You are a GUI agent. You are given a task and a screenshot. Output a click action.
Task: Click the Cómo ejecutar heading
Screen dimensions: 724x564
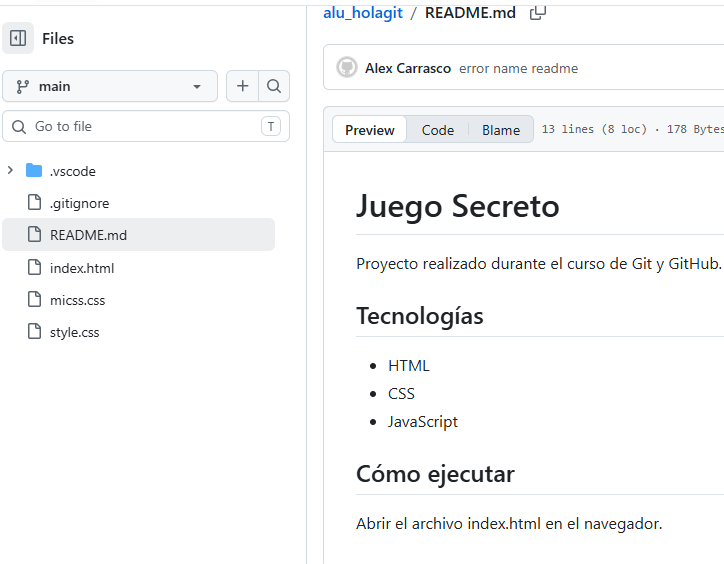[435, 474]
